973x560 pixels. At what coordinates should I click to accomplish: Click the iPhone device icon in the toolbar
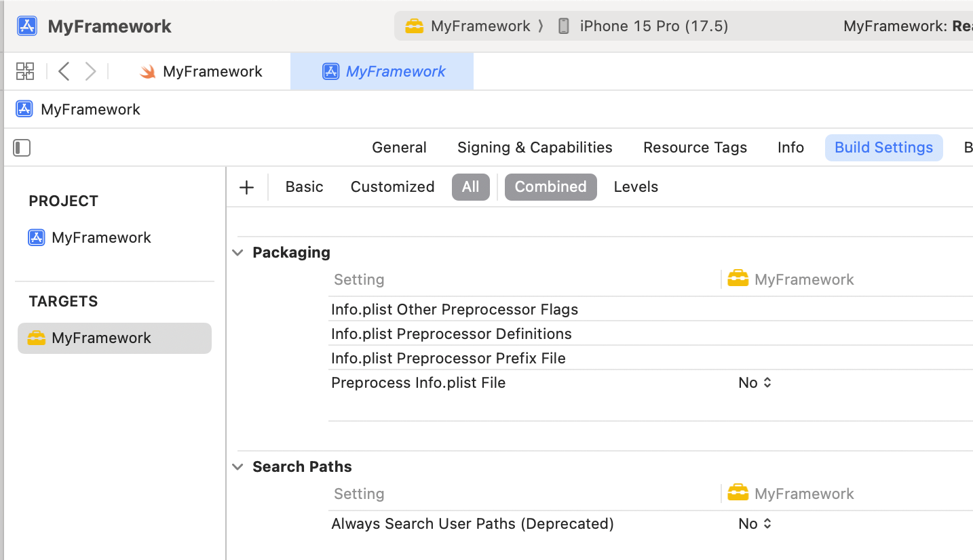[x=563, y=26]
